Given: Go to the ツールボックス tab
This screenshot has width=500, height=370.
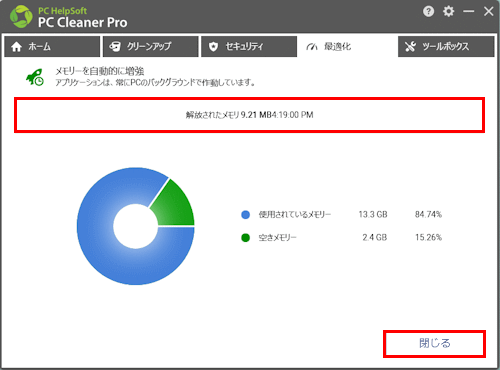Looking at the screenshot, I should [x=446, y=47].
